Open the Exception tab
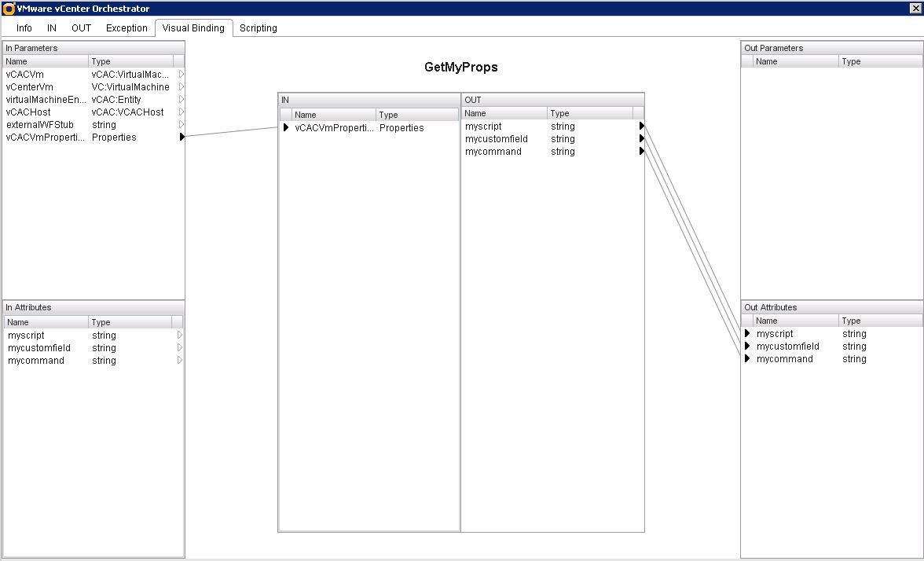Image resolution: width=924 pixels, height=561 pixels. point(126,27)
